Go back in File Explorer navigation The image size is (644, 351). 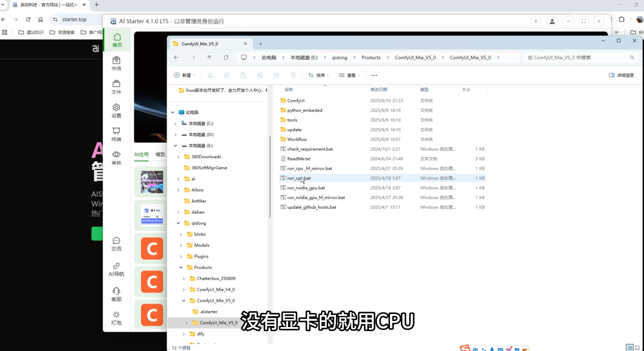click(x=176, y=57)
